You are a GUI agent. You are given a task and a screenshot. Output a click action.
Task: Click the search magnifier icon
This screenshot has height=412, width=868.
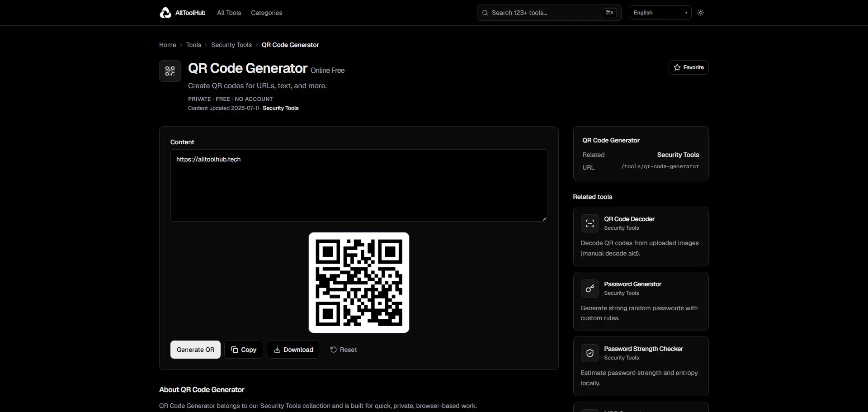(485, 13)
